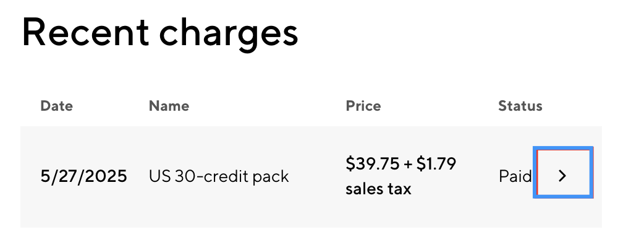
Task: Sort by the Name column header
Action: pos(169,106)
